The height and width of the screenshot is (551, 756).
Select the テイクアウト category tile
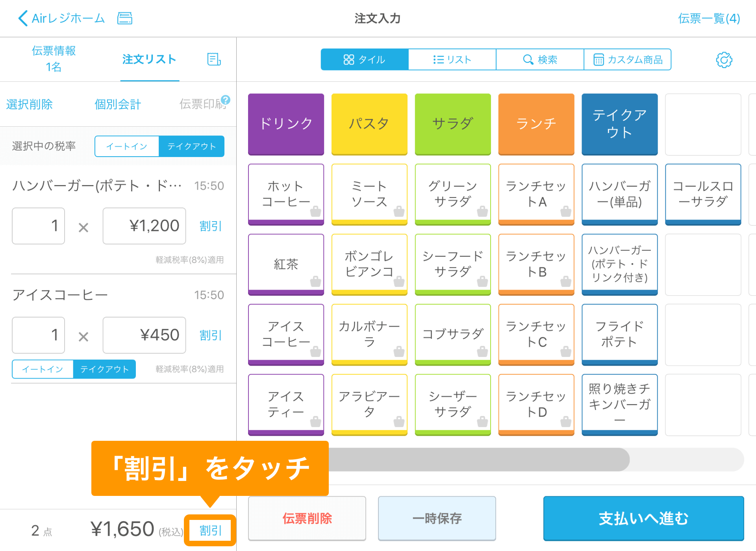coord(620,124)
